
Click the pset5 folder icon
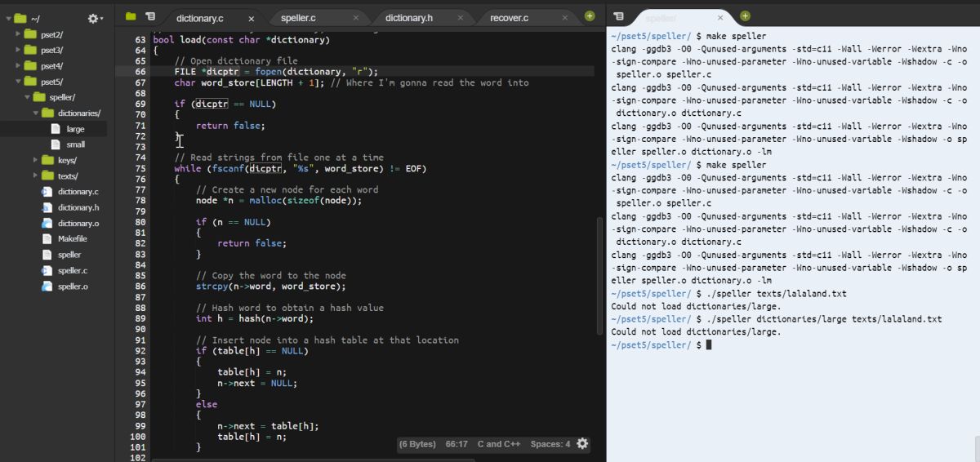click(x=31, y=82)
